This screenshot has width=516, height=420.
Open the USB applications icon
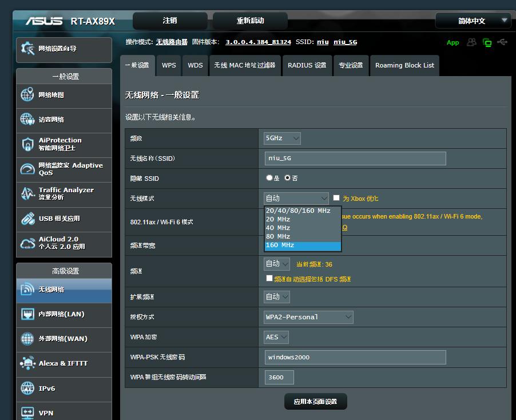27,218
